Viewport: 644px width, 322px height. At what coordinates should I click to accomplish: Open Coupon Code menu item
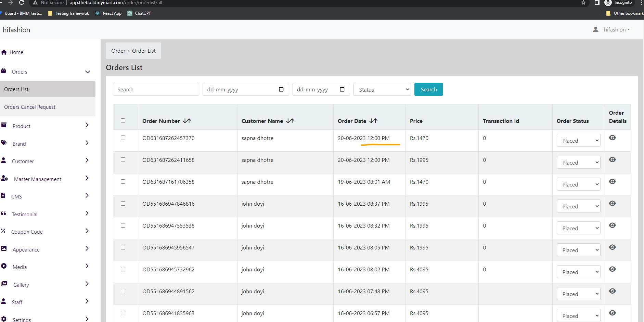click(x=27, y=232)
